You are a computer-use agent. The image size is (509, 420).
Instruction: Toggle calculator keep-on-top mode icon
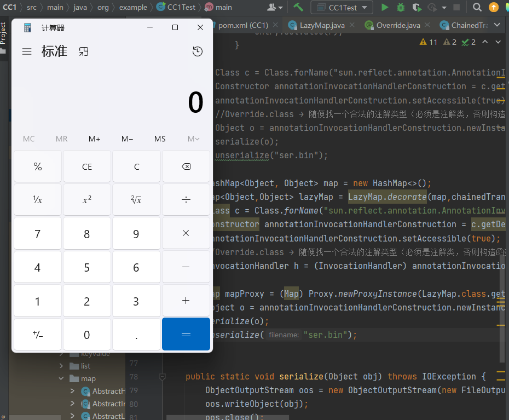[x=84, y=51]
